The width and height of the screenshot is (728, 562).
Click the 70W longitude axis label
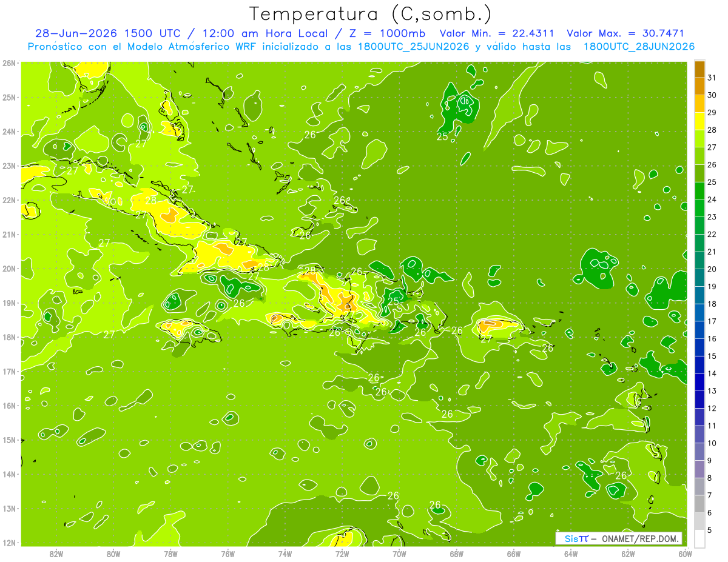coord(399,554)
